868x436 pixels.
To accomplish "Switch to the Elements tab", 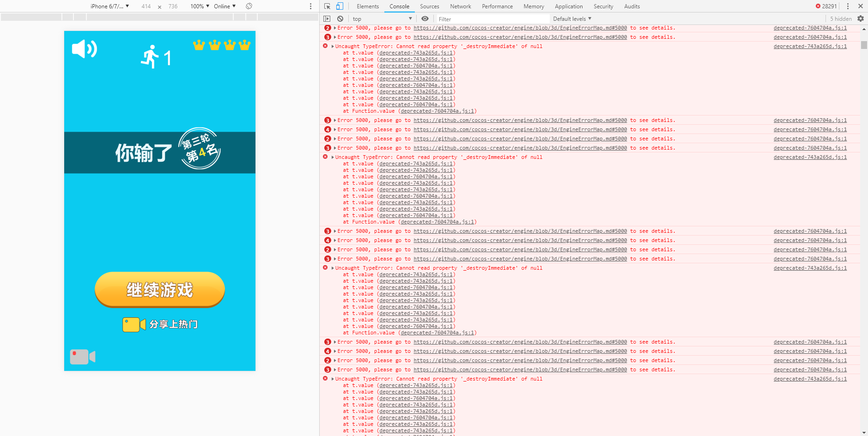I will (368, 6).
